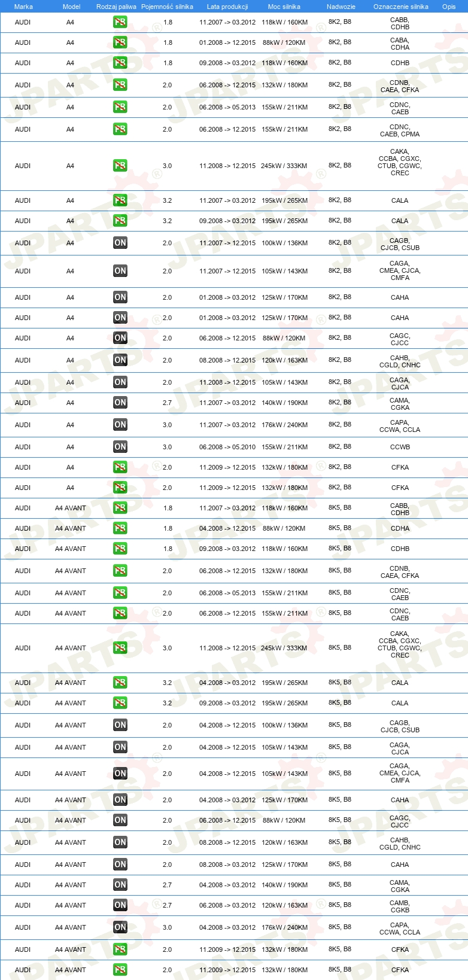Click the Pojemność silnika column header
Image resolution: width=468 pixels, height=980 pixels.
(167, 7)
